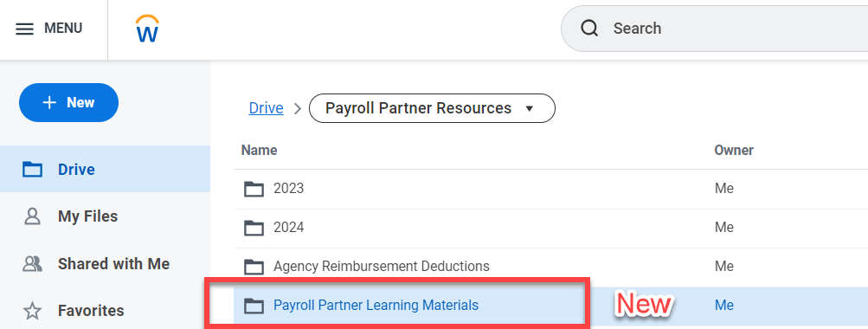The image size is (868, 329).
Task: Click the plus New button
Action: tap(68, 102)
